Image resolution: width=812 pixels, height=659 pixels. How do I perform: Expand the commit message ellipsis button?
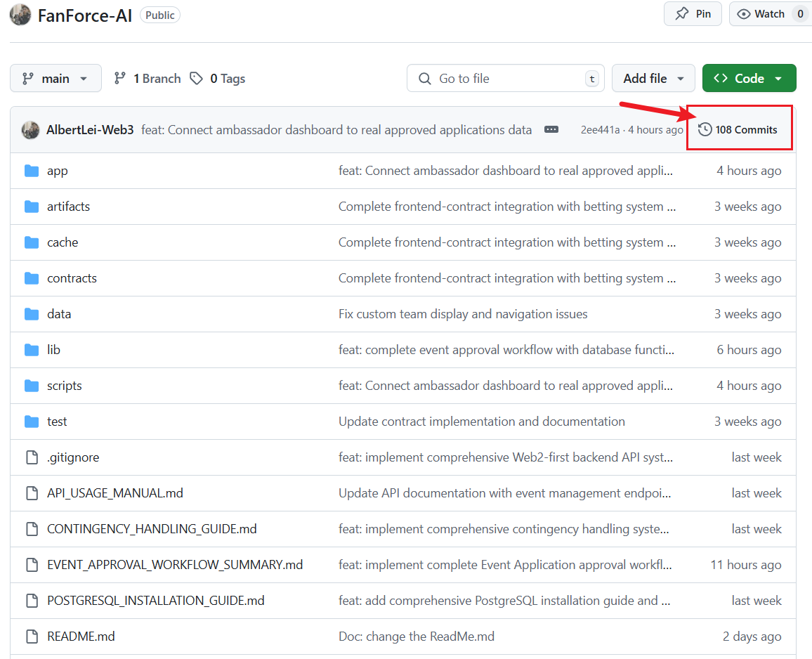coord(551,129)
